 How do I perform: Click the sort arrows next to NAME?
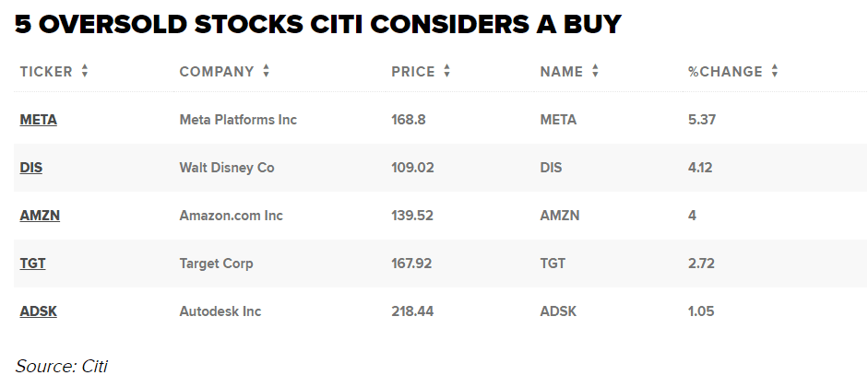click(596, 72)
